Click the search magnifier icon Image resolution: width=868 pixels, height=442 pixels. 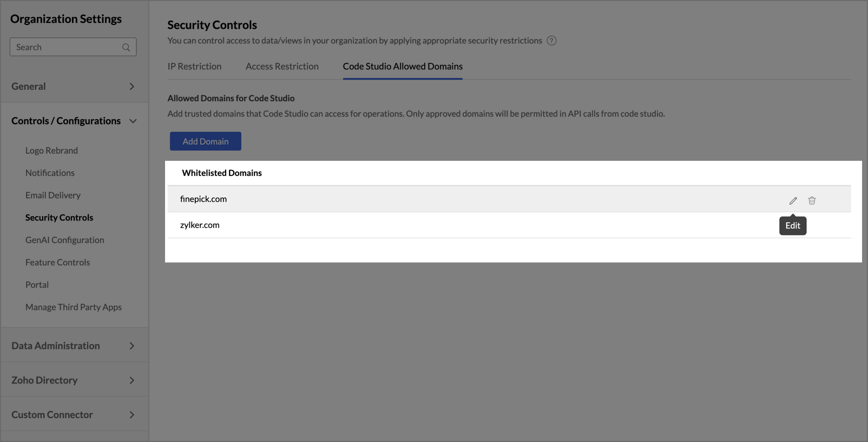126,47
